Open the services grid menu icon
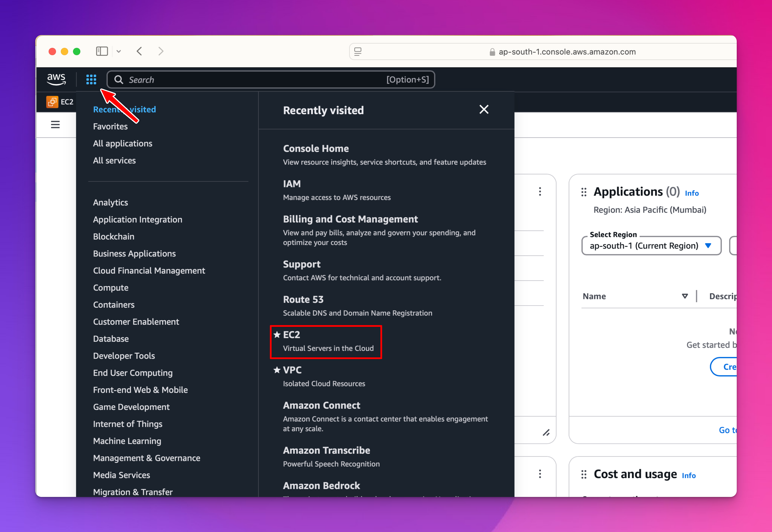 [x=91, y=79]
